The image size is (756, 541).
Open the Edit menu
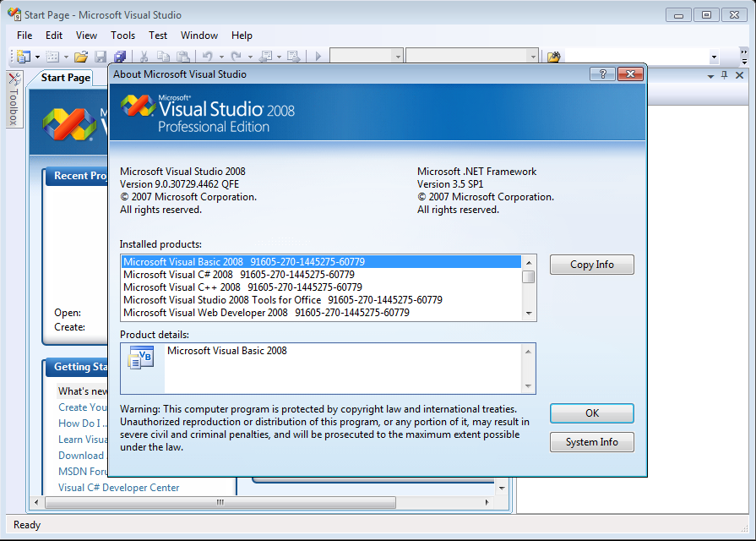point(54,36)
